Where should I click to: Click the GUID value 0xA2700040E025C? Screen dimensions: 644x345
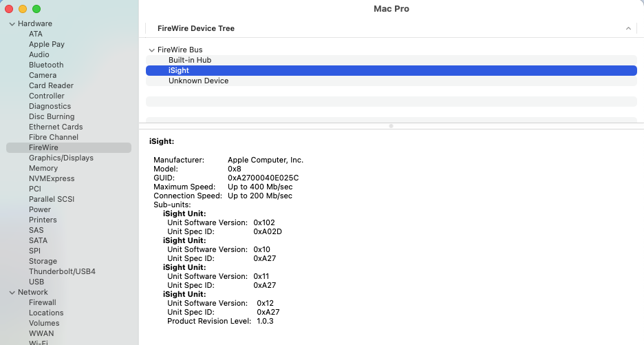[264, 178]
